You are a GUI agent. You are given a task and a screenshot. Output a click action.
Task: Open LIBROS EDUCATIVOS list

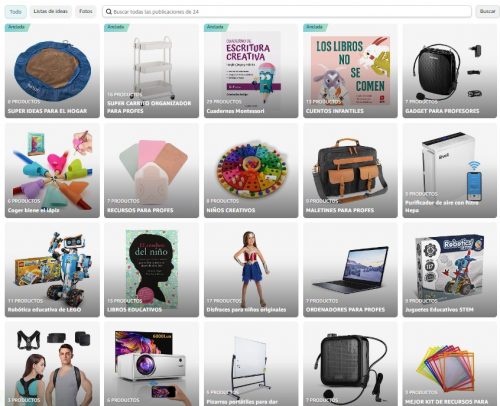pyautogui.click(x=151, y=270)
